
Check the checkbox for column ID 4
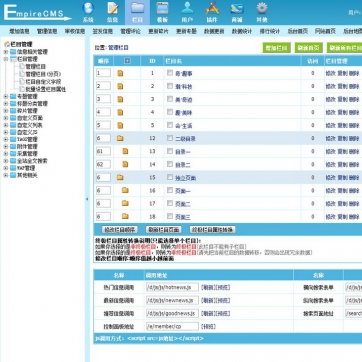click(x=170, y=112)
